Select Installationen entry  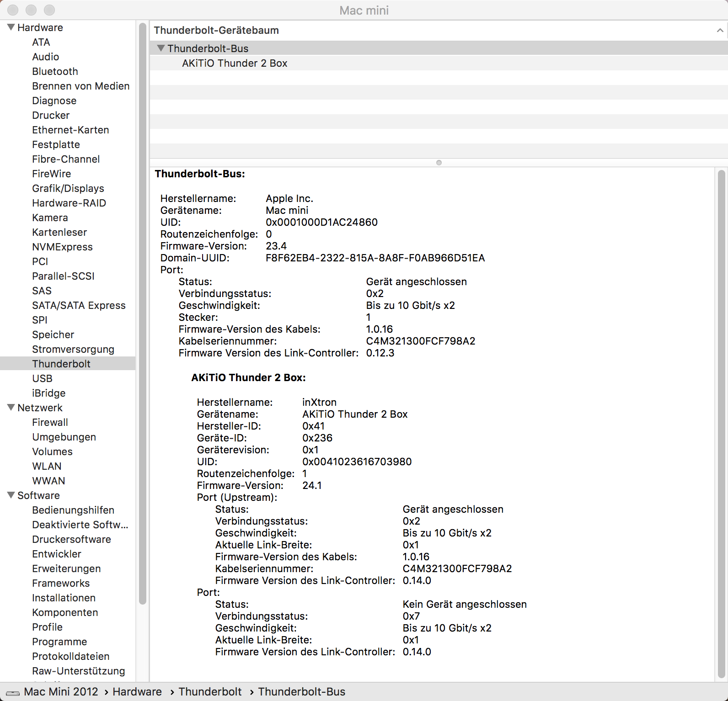coord(64,598)
